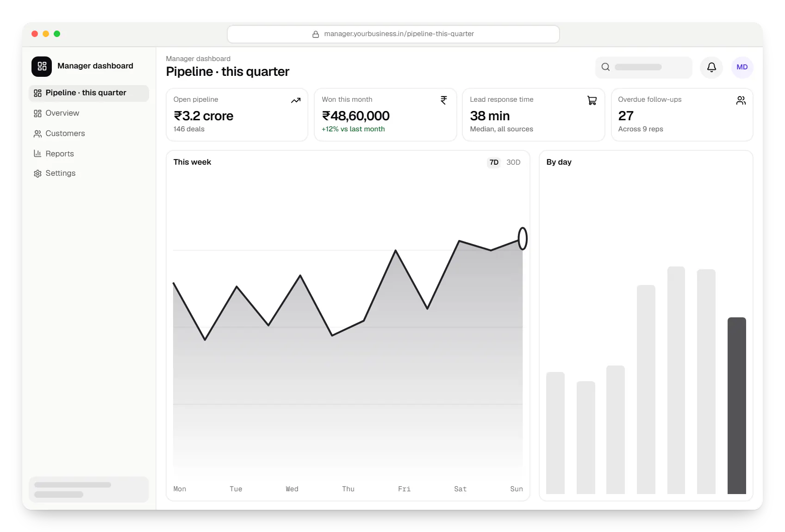Open the Reports section
Viewport: 785px width, 532px height.
[89, 154]
